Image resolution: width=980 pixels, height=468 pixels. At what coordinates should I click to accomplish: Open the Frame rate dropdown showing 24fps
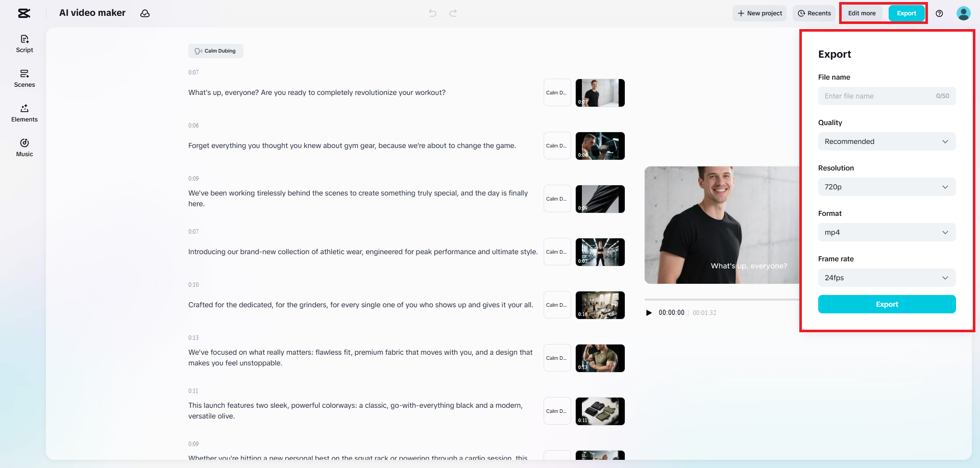[x=887, y=278]
